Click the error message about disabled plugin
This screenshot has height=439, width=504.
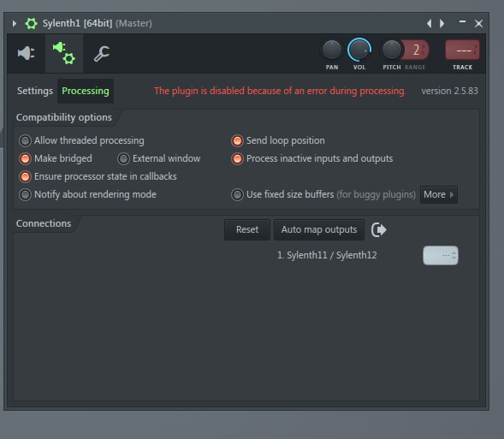(280, 91)
